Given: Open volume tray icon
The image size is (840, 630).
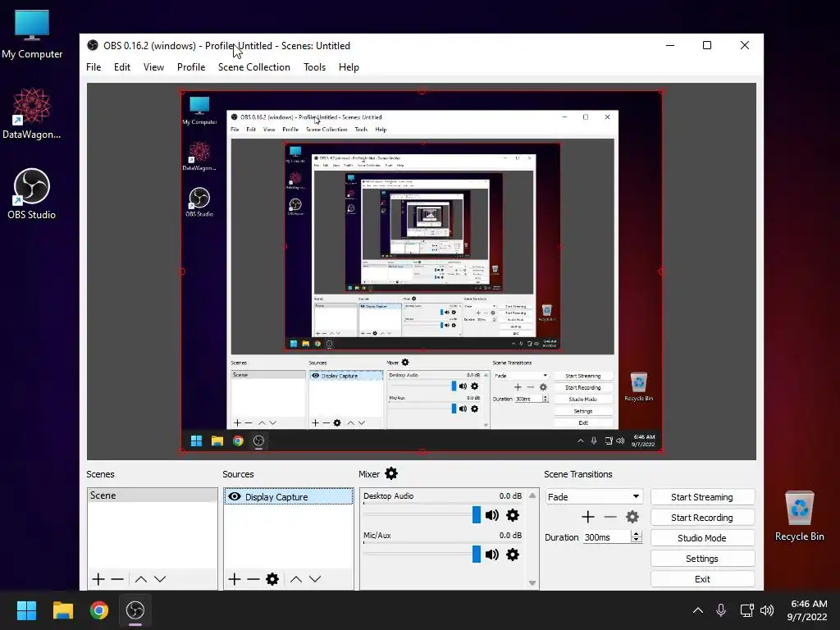Looking at the screenshot, I should 767,610.
